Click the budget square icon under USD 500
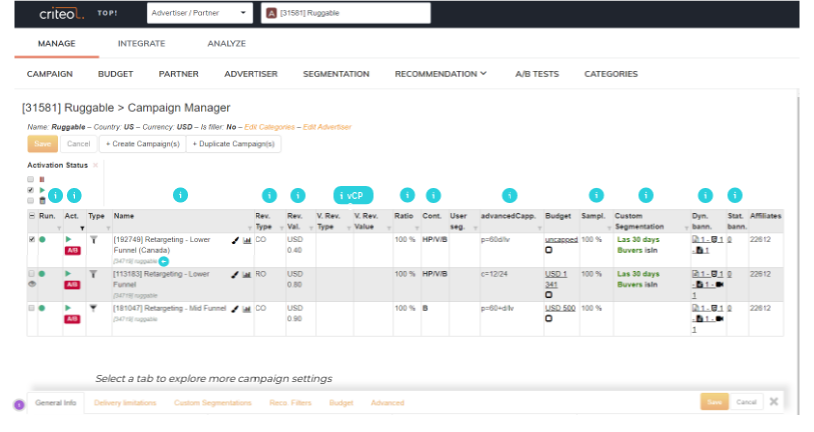The height and width of the screenshot is (432, 814). [x=549, y=319]
